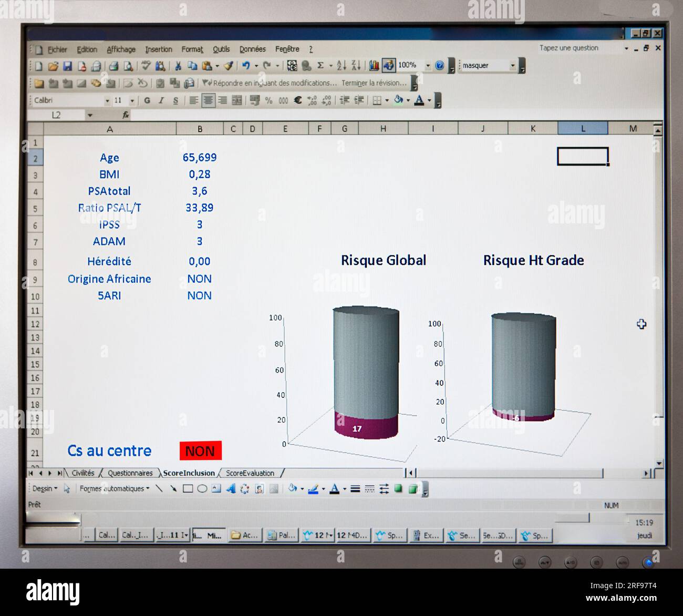Apply Euro currency format icon

click(297, 100)
